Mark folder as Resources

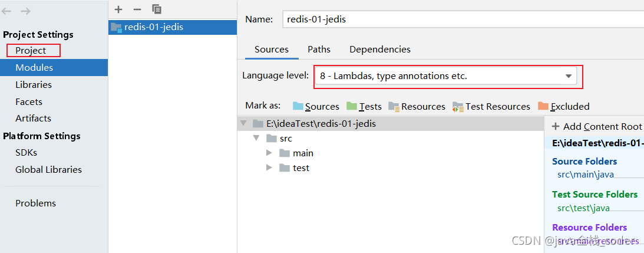point(417,107)
